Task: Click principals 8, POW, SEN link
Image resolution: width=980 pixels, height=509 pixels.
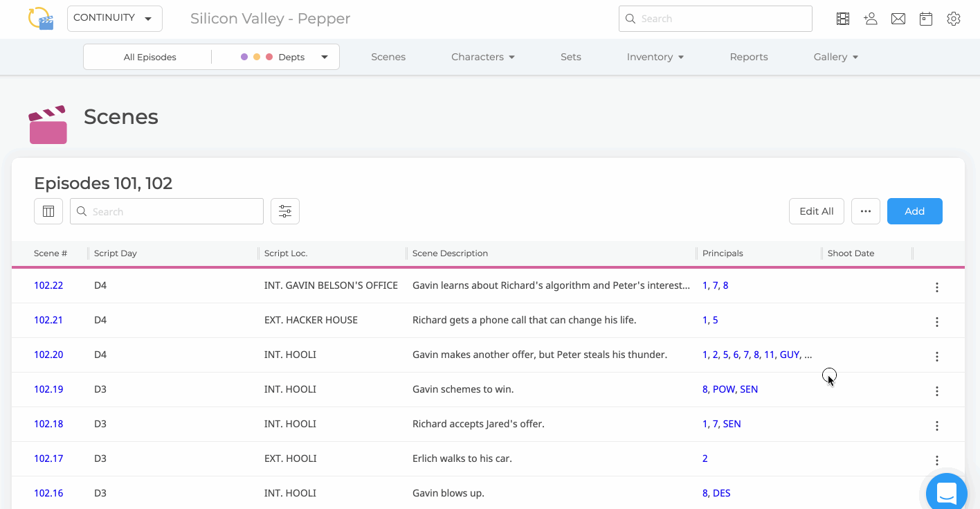Action: click(x=730, y=389)
